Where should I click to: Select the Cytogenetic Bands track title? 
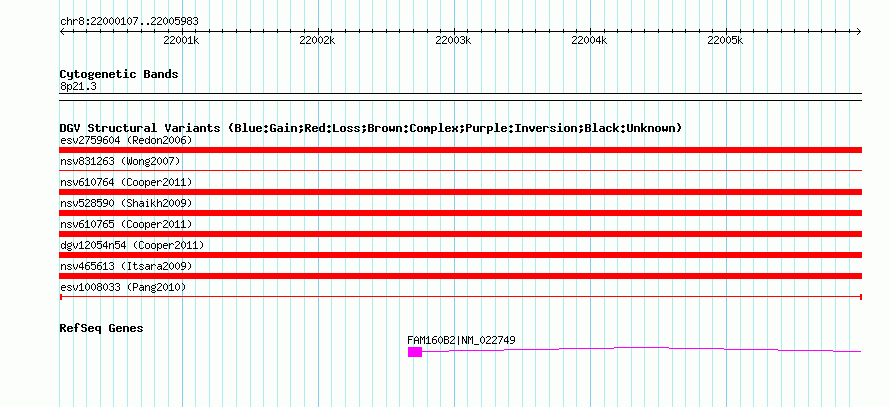point(119,74)
